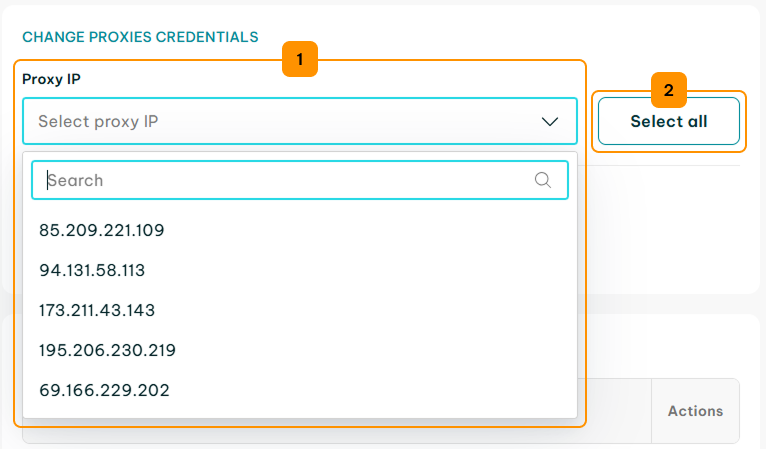Pick the first IP, ending in .109
Viewport: 766px width, 449px height.
300,230
